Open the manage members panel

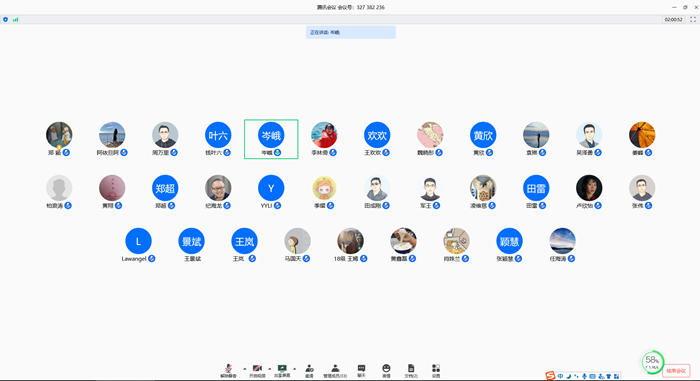click(335, 370)
